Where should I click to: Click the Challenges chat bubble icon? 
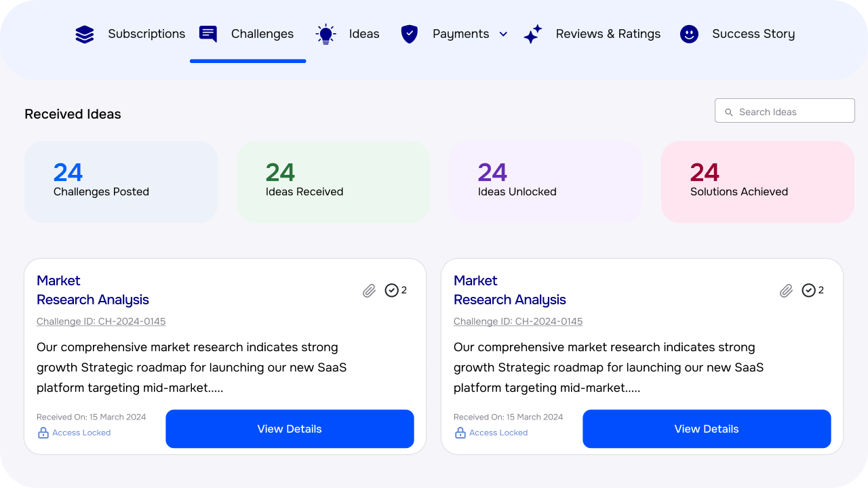coord(208,34)
